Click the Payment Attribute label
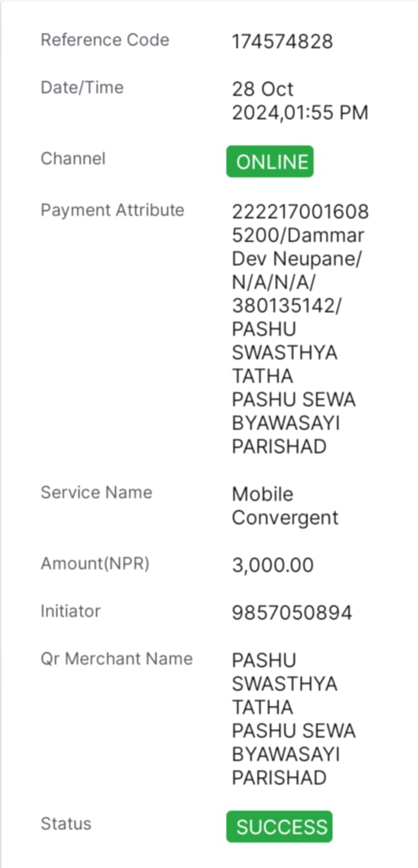This screenshot has height=868, width=418. click(x=112, y=210)
